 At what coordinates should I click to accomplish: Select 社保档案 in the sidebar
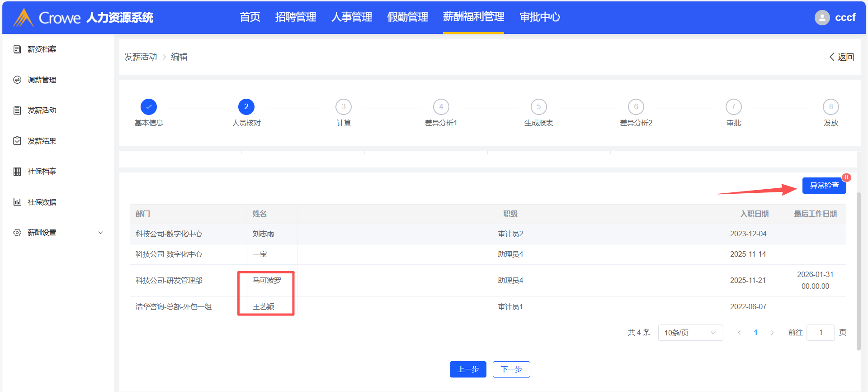pos(42,172)
